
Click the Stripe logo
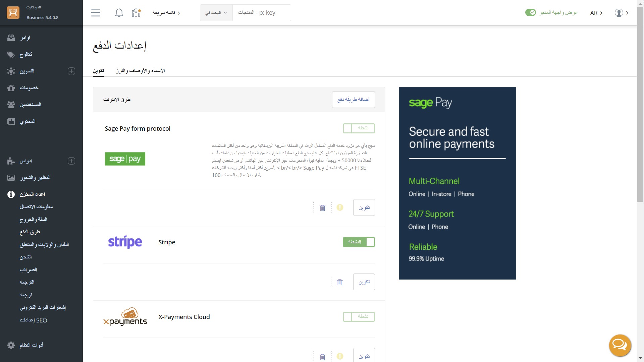pyautogui.click(x=125, y=242)
